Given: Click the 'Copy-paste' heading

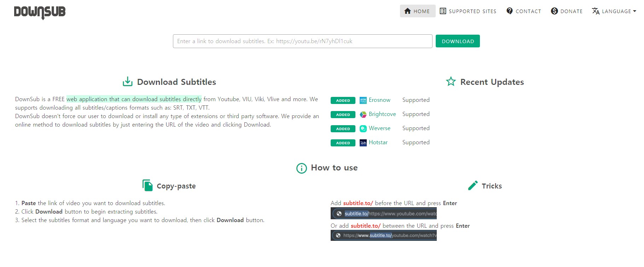Looking at the screenshot, I should (176, 186).
